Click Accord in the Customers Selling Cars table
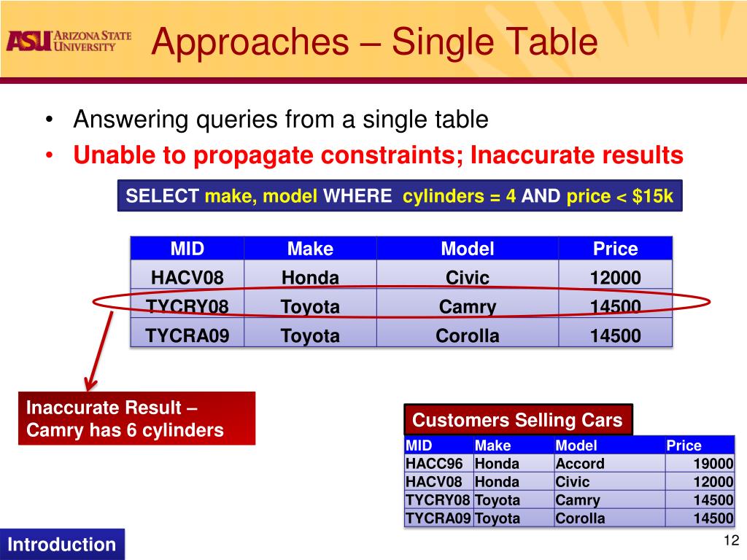Screen dimensions: 747x560 (610, 463)
